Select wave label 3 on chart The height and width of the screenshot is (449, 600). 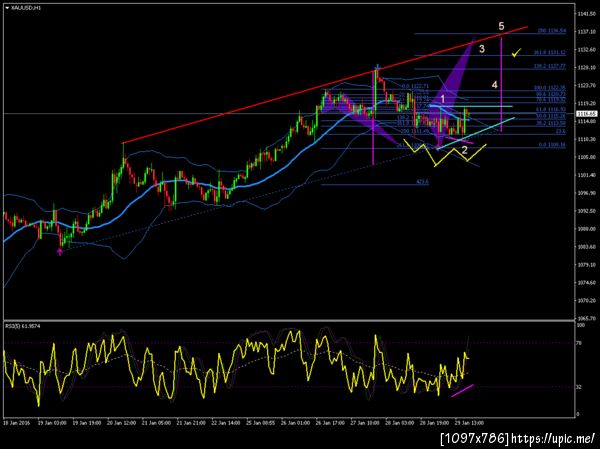(x=482, y=49)
